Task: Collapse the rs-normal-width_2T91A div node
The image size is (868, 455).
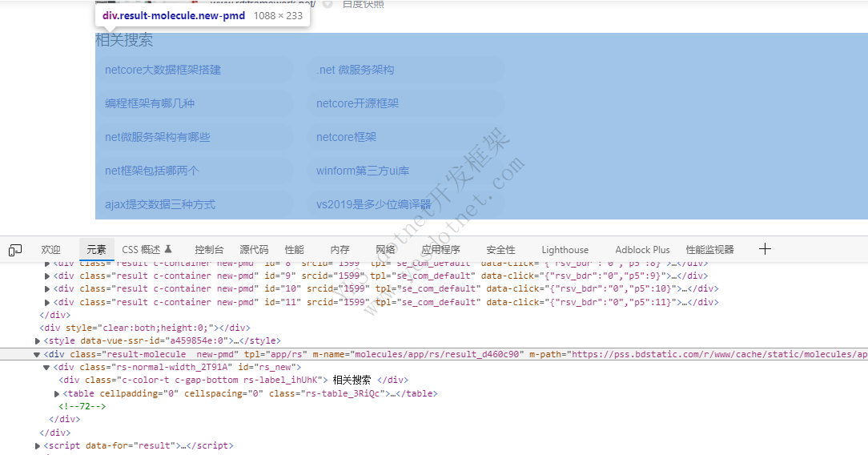Action: coord(46,368)
